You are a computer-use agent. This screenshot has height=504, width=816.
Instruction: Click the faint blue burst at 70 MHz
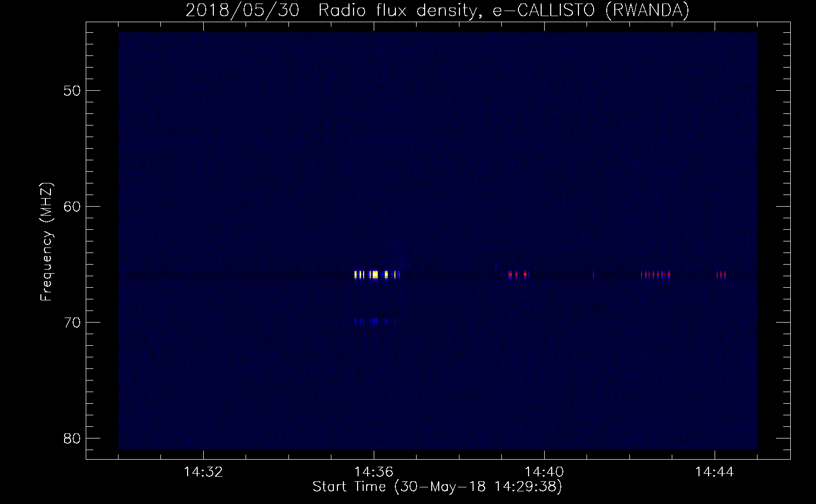[x=375, y=321]
